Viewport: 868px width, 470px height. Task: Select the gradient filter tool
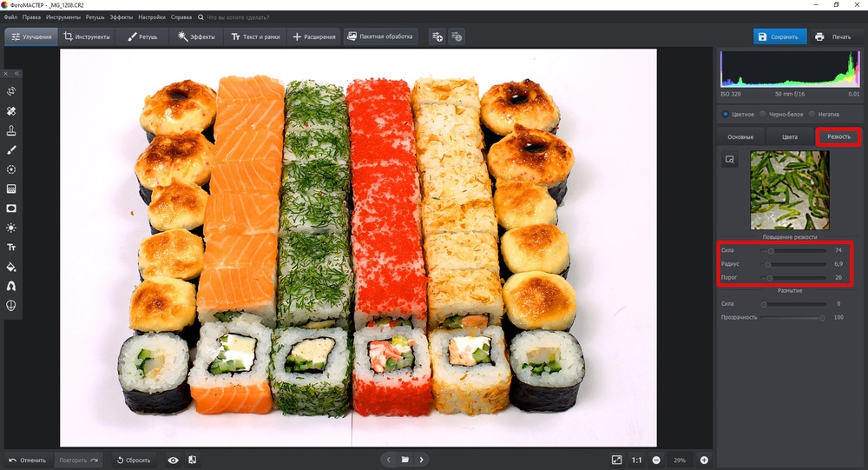point(11,189)
